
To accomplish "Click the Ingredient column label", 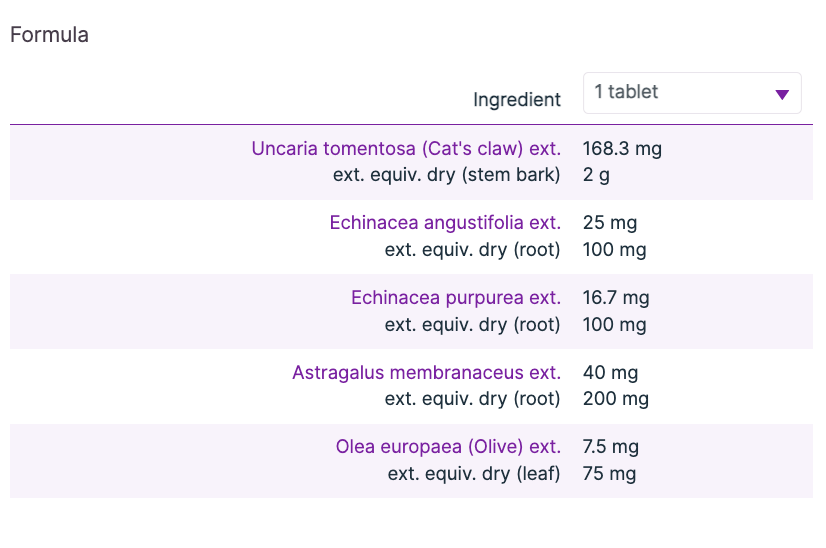I will point(516,100).
